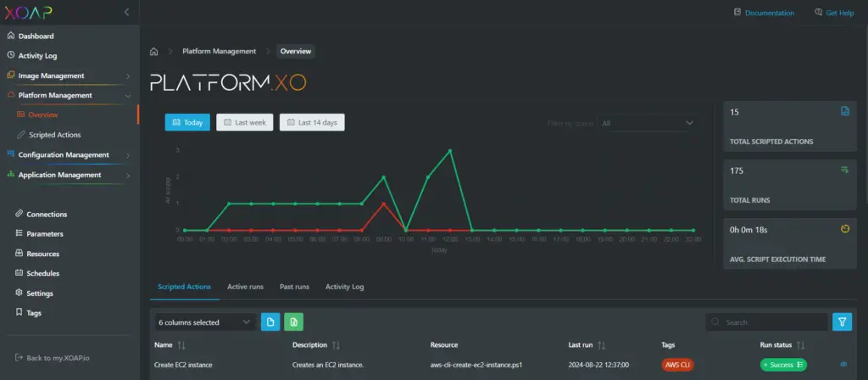Viewport: 868px width, 380px height.
Task: Click the blue filter funnel button
Action: pyautogui.click(x=842, y=321)
